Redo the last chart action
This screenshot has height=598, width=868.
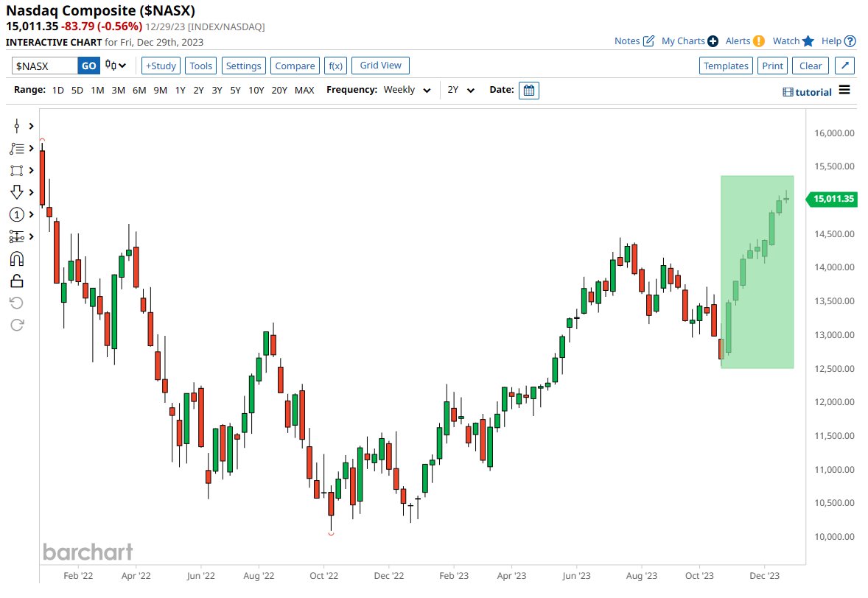tap(17, 325)
